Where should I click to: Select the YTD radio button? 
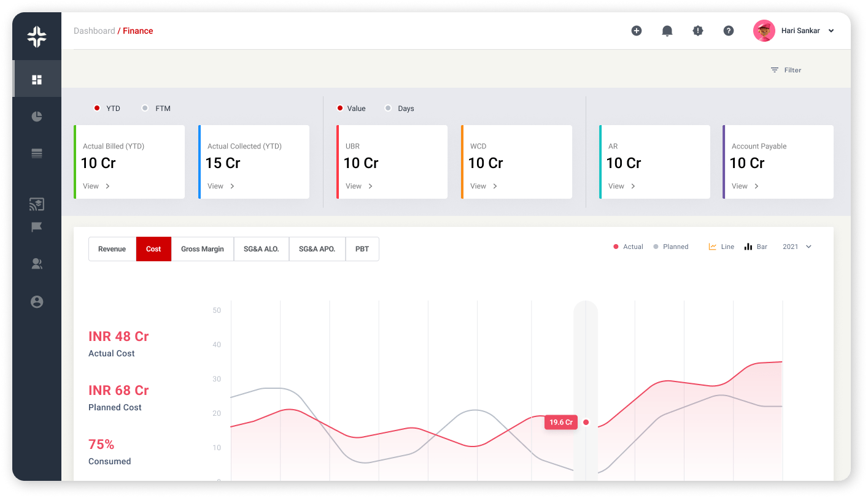(x=97, y=108)
